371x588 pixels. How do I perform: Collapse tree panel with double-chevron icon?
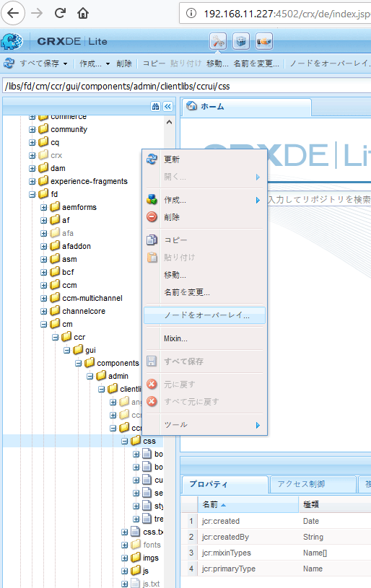click(x=167, y=107)
